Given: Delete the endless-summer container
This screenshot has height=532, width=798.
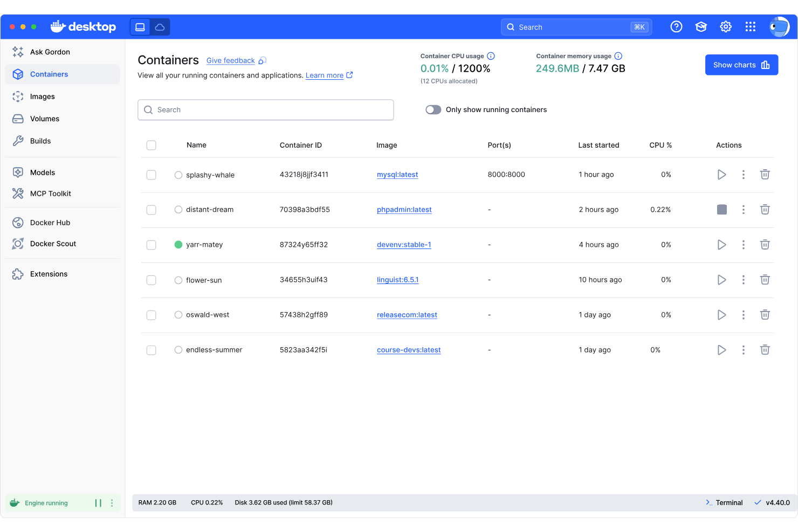Looking at the screenshot, I should tap(765, 350).
